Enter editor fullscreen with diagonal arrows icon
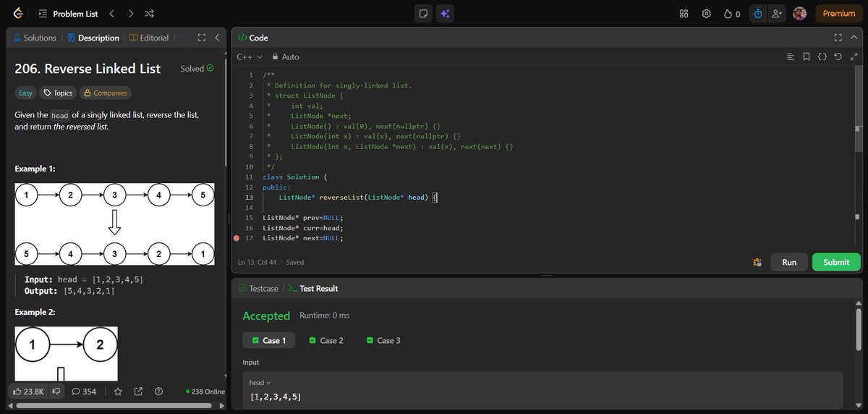This screenshot has width=868, height=414. pos(854,56)
